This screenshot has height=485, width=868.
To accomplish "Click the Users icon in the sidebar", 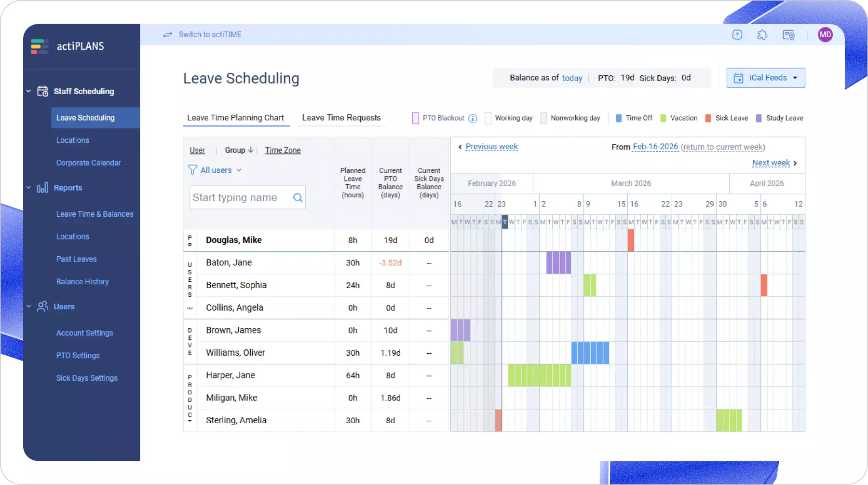I will pos(42,306).
